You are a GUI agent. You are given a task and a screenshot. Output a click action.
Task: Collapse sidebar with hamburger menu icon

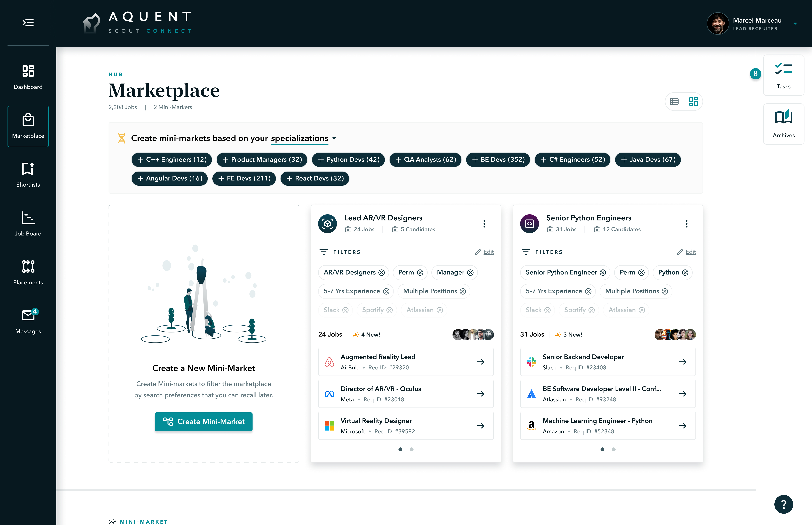(28, 23)
